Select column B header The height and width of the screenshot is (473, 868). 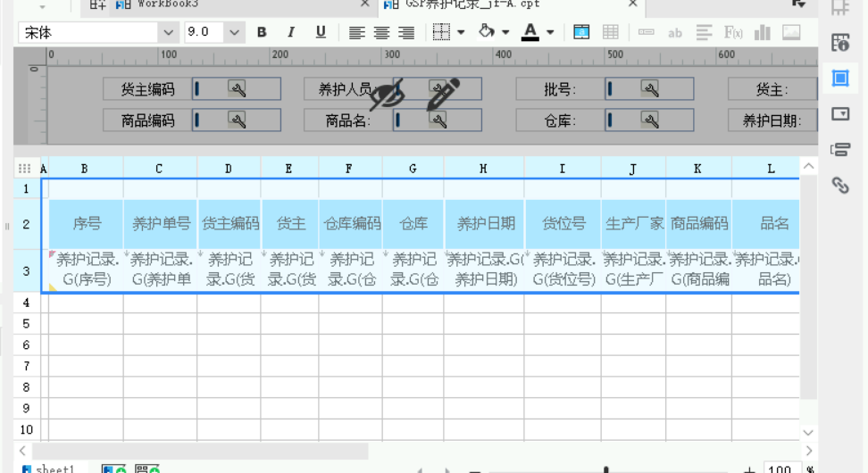pyautogui.click(x=85, y=169)
